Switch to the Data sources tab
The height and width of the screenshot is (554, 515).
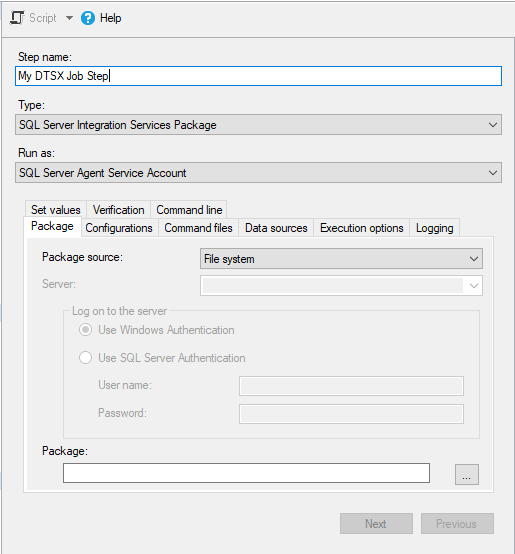click(276, 228)
